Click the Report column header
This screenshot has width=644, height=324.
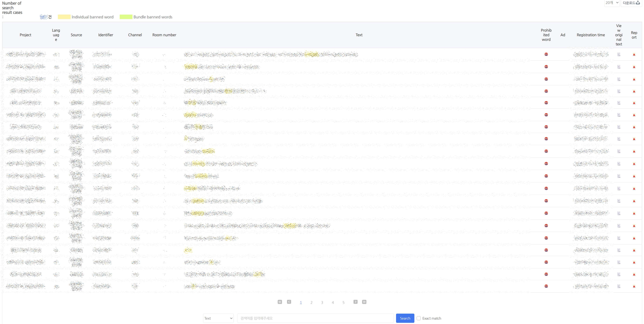[634, 35]
